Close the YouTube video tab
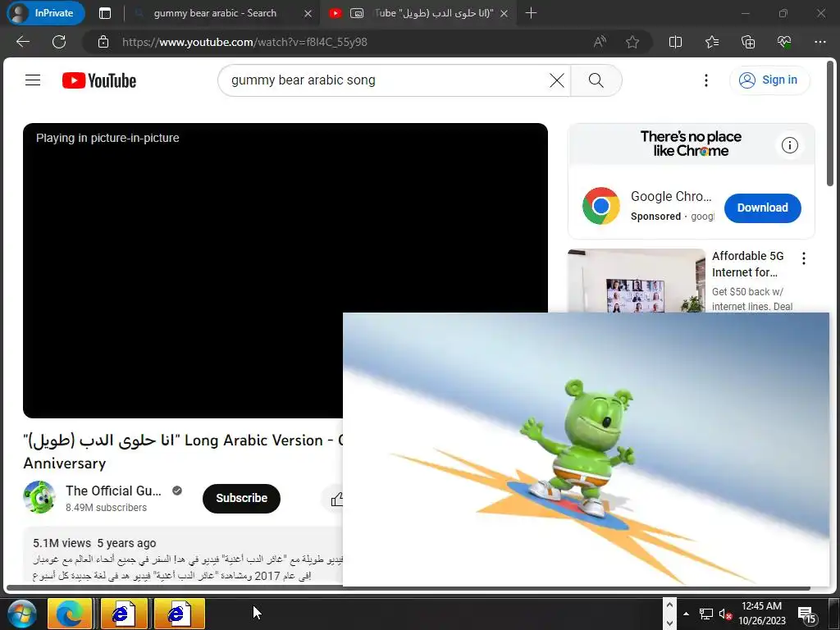The height and width of the screenshot is (630, 840). (504, 14)
